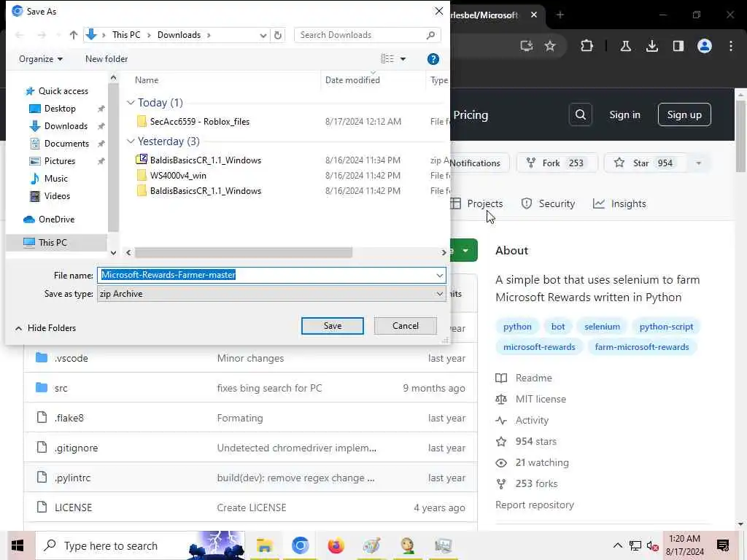Screen dimensions: 747x560
Task: Click Hide Folders toggle
Action: tap(46, 328)
